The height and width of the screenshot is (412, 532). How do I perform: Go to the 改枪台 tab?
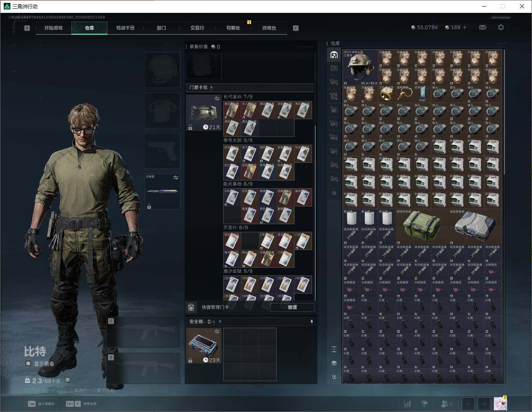point(269,28)
